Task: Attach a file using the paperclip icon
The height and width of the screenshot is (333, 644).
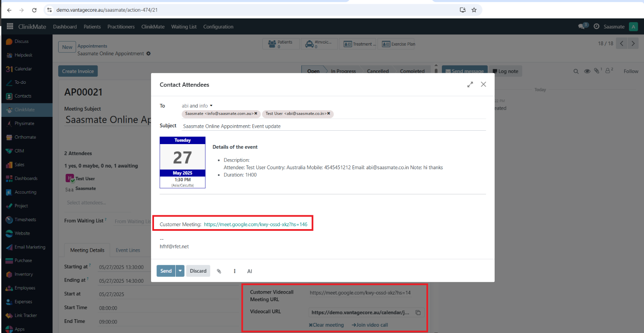Action: (x=219, y=271)
